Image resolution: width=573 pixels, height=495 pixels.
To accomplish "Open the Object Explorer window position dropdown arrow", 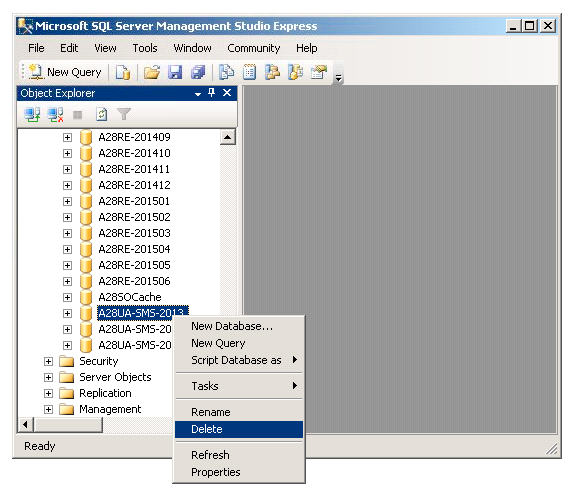I will click(x=198, y=94).
